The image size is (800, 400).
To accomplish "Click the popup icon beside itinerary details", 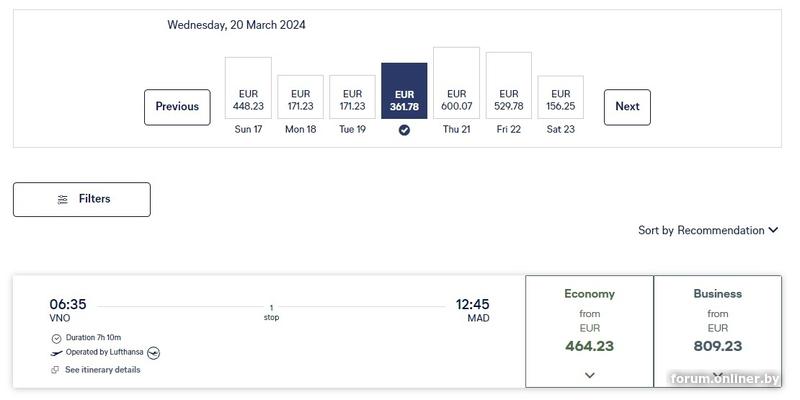I will 56,370.
